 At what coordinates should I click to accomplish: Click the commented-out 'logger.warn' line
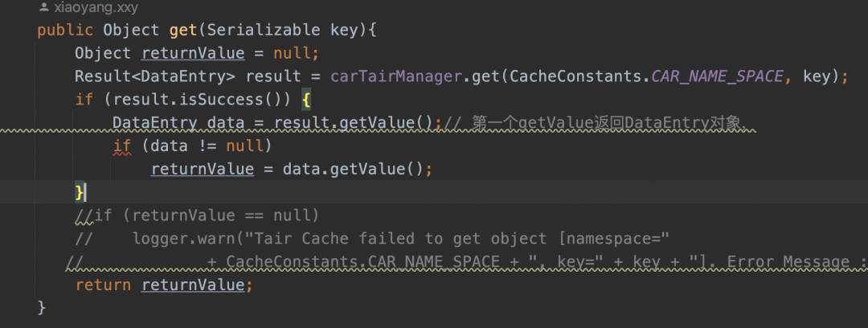click(400, 239)
